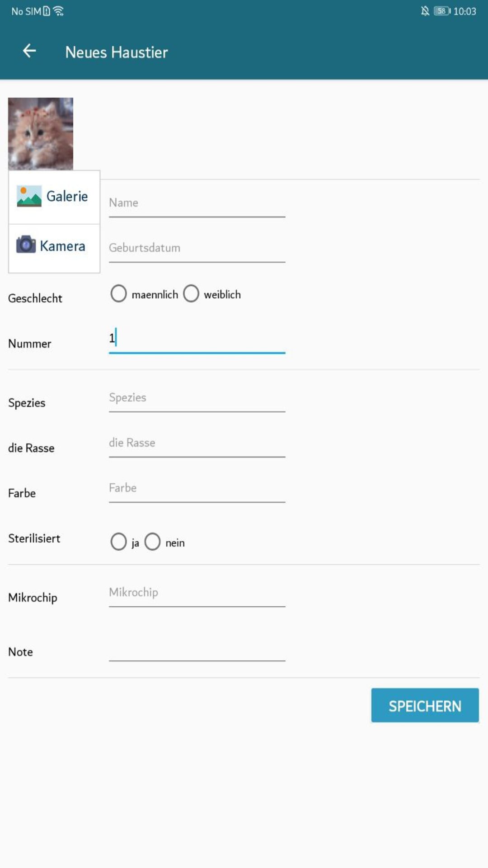Open the Galerie picture icon
The width and height of the screenshot is (488, 868).
pos(29,196)
